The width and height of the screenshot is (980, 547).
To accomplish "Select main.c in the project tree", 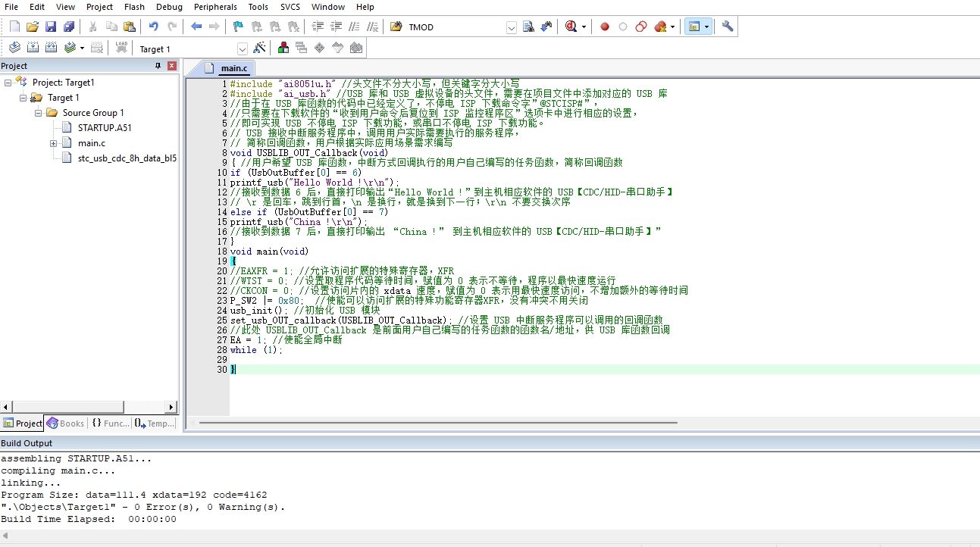I will (x=92, y=143).
